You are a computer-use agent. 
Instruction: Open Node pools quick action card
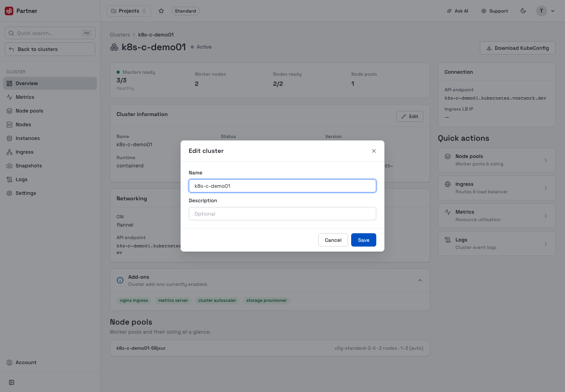coord(497,160)
